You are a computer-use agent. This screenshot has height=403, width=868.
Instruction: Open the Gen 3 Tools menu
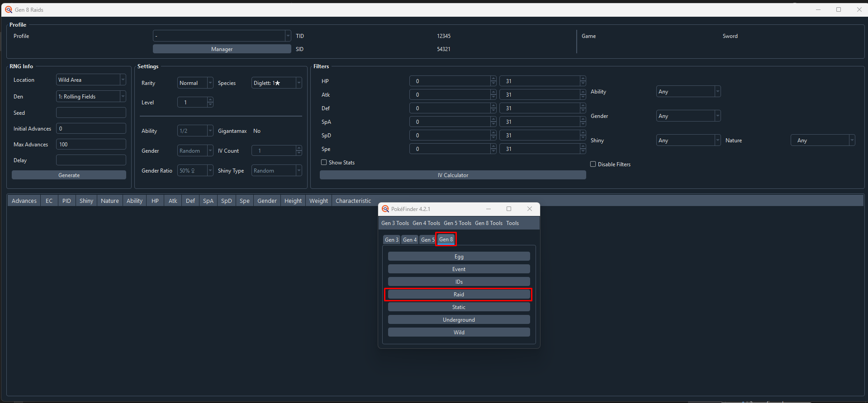[395, 223]
